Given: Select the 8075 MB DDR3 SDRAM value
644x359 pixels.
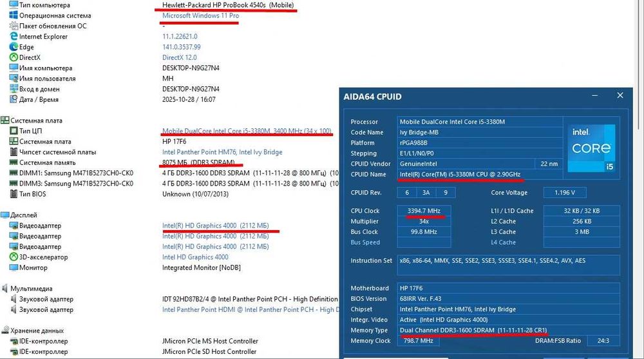Looking at the screenshot, I should pyautogui.click(x=199, y=162).
